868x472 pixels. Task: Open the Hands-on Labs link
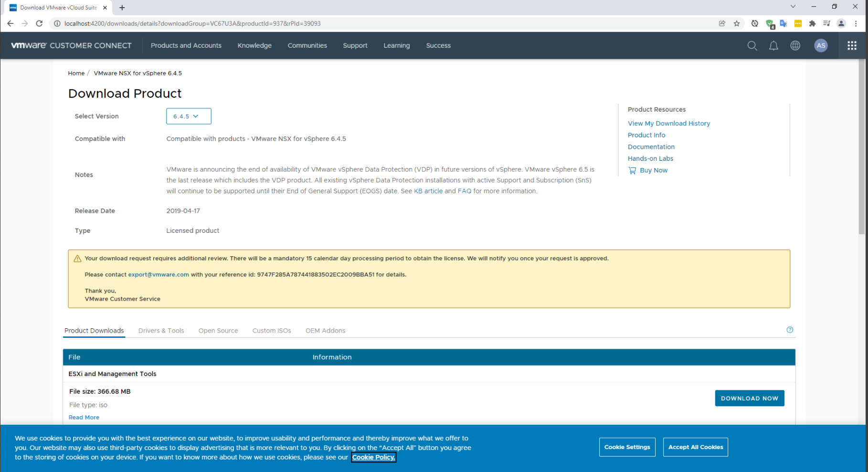pos(650,158)
